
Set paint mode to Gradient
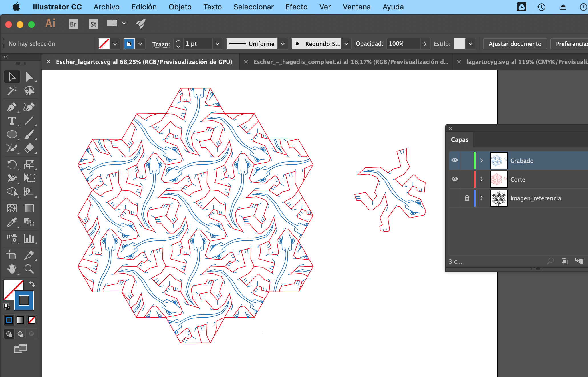[20, 320]
